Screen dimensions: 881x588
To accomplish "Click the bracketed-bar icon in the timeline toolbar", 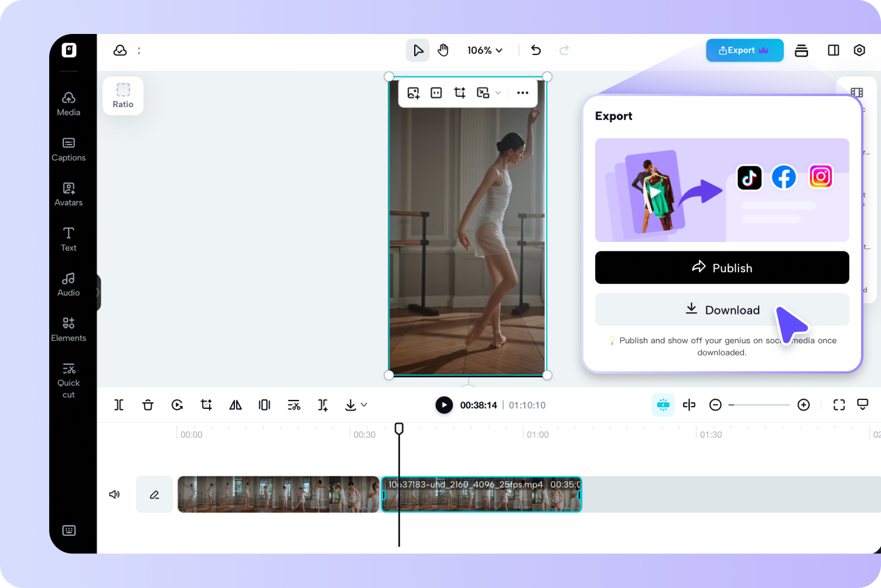I will pyautogui.click(x=265, y=405).
